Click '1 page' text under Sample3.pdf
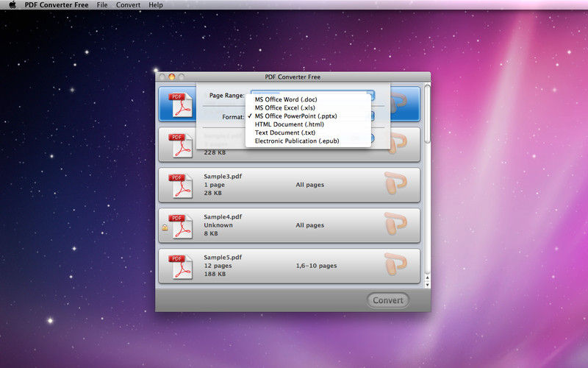This screenshot has height=368, width=588. click(x=214, y=185)
